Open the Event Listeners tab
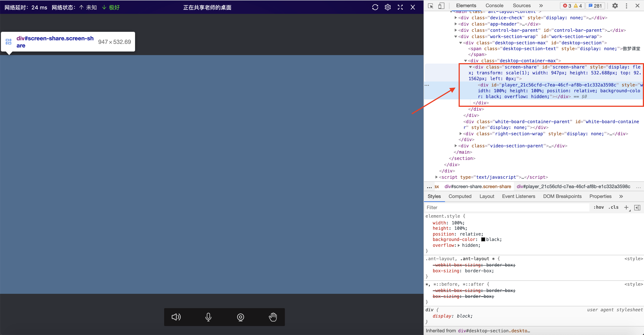The image size is (644, 335). click(518, 196)
